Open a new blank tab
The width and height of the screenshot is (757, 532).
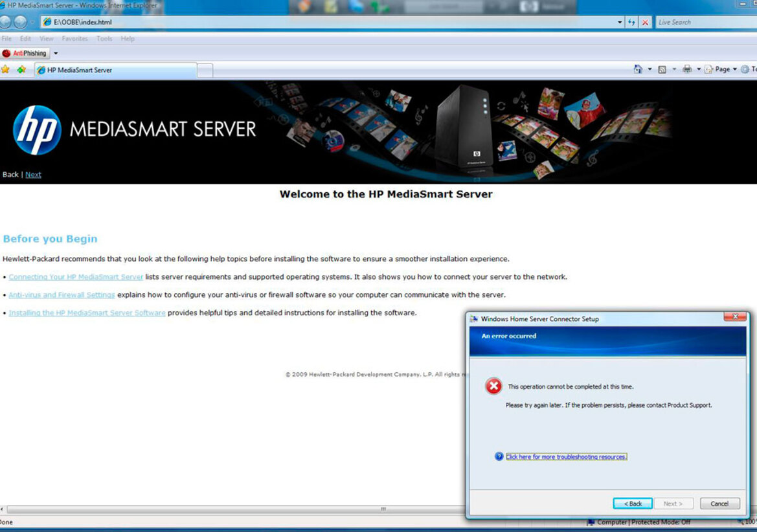205,71
